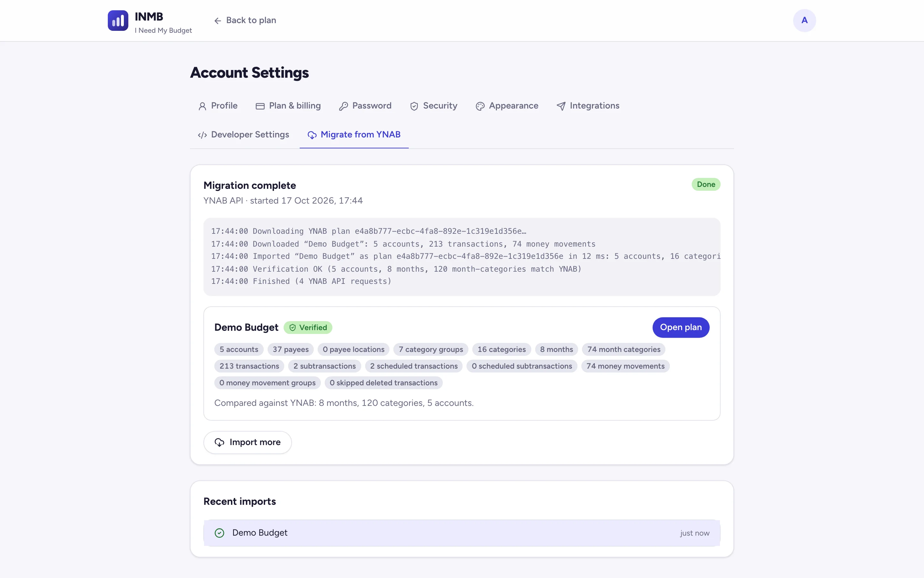
Task: Click the cloud icon in Import more button
Action: 219,442
